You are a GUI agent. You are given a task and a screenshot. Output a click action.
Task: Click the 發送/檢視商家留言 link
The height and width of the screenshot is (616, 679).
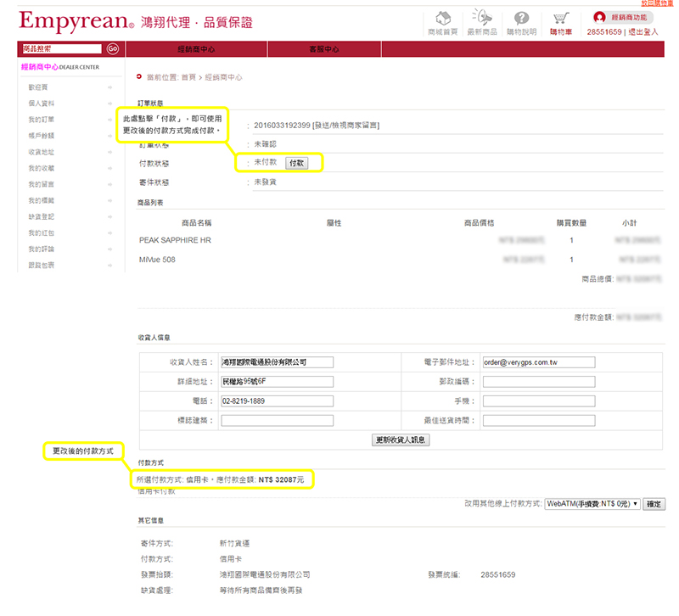[346, 126]
